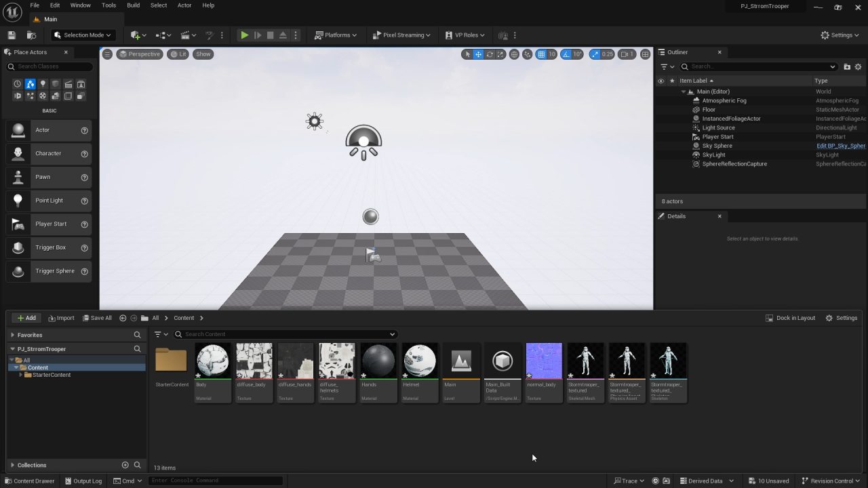Expand the Pixel Streaming dropdown
The width and height of the screenshot is (868, 488).
pos(401,35)
